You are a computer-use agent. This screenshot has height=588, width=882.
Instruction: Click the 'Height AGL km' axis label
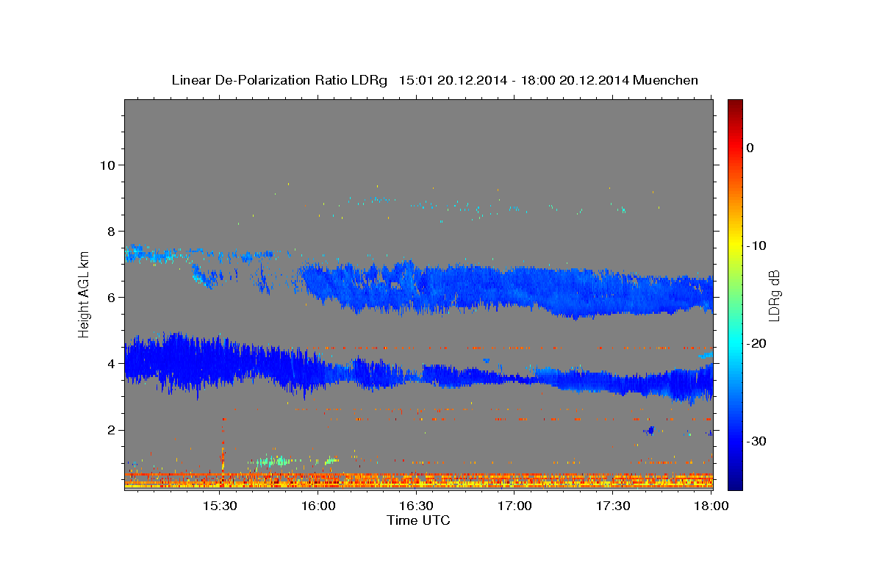point(85,295)
